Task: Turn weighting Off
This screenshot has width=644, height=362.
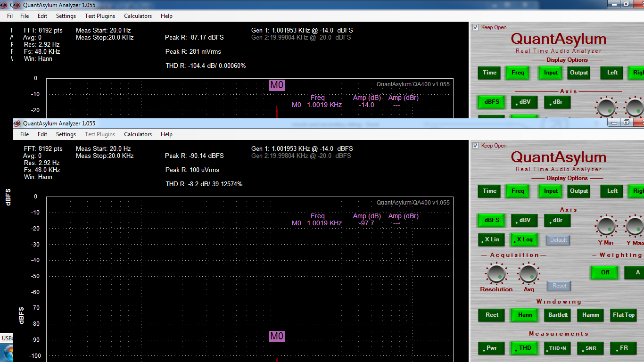Action: coord(605,272)
